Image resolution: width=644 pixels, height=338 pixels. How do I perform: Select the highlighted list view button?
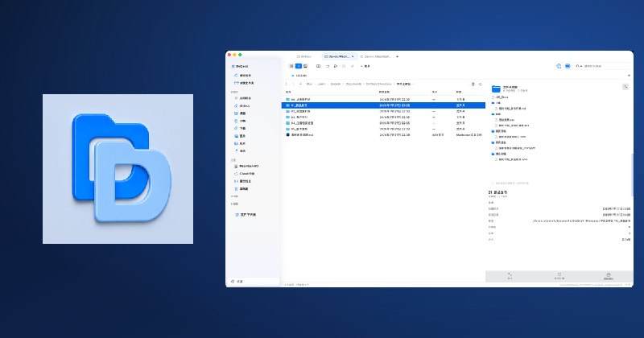(x=299, y=66)
